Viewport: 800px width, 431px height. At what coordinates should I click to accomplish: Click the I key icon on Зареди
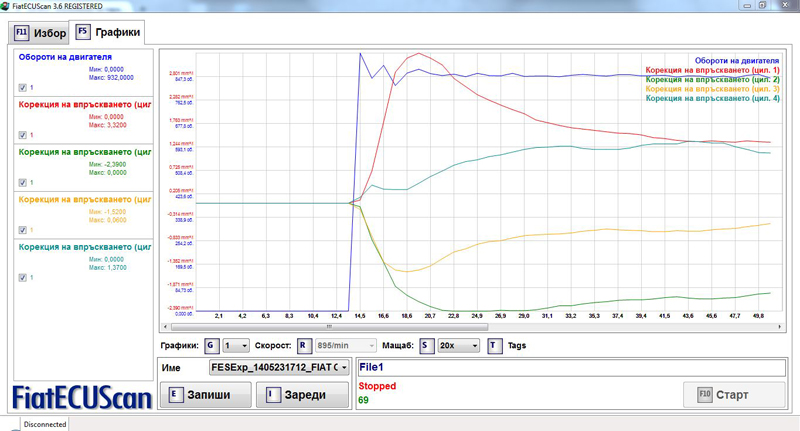point(272,394)
